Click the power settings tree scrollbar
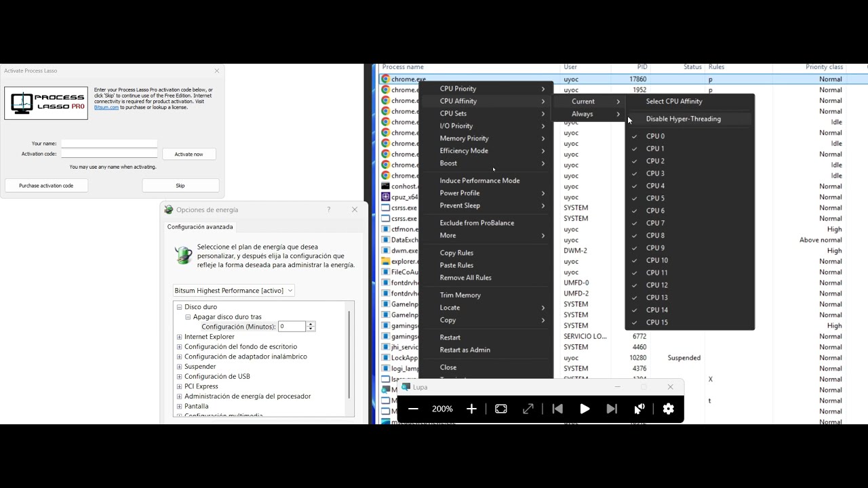This screenshot has width=868, height=488. pos(350,354)
